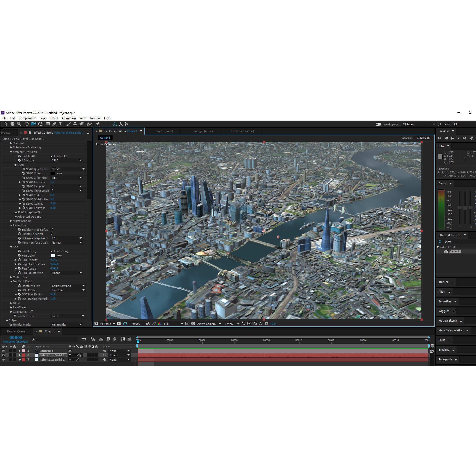Open the AO Mode dropdown

pos(67,160)
